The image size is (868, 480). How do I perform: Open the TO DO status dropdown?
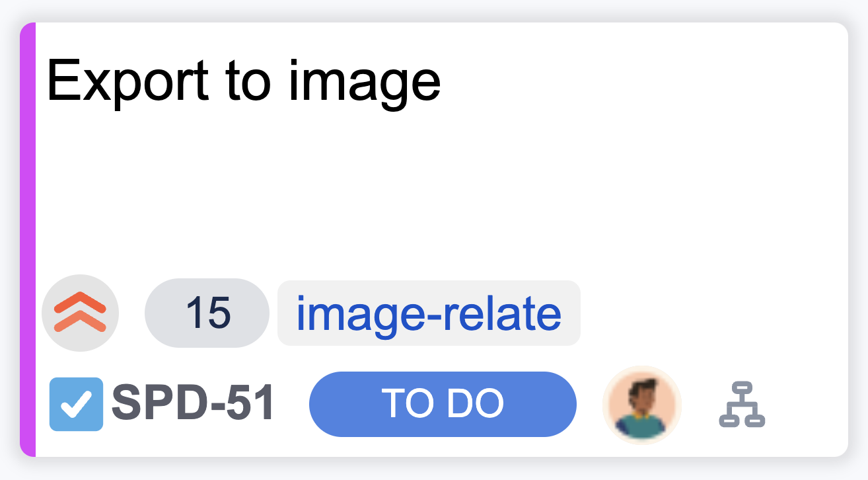(443, 404)
